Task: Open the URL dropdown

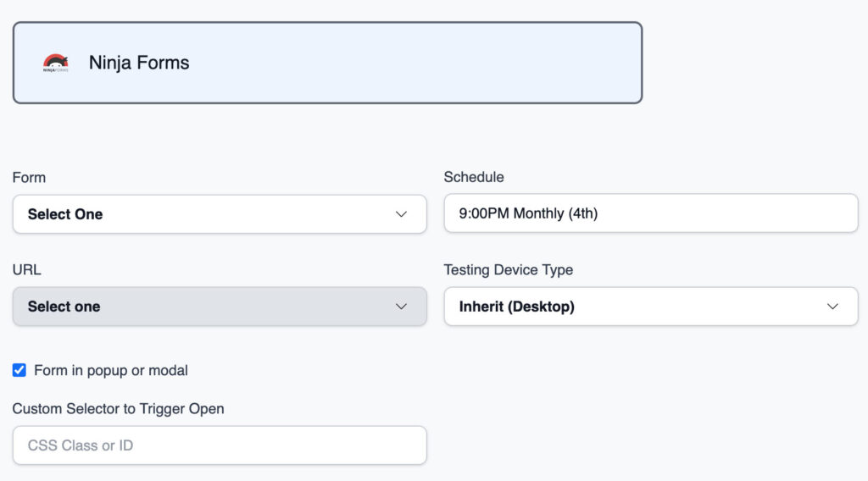Action: pos(219,307)
